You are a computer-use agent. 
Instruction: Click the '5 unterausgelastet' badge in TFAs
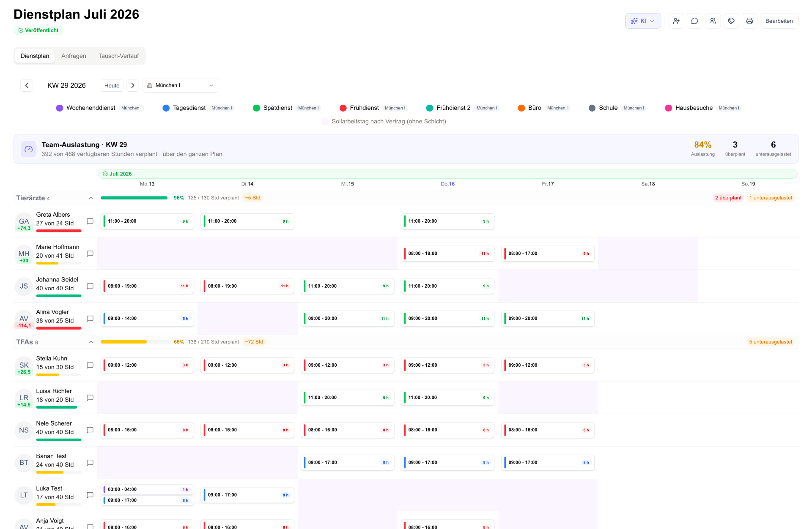coord(771,342)
